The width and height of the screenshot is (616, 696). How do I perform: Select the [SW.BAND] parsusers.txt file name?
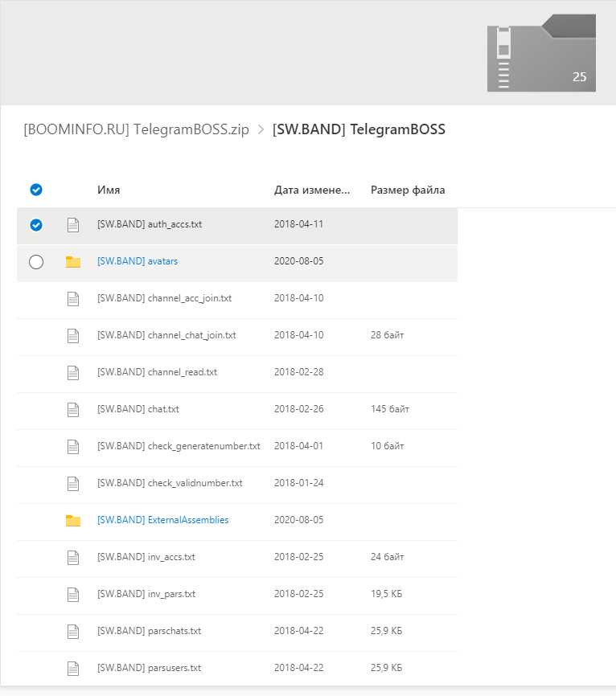150,668
